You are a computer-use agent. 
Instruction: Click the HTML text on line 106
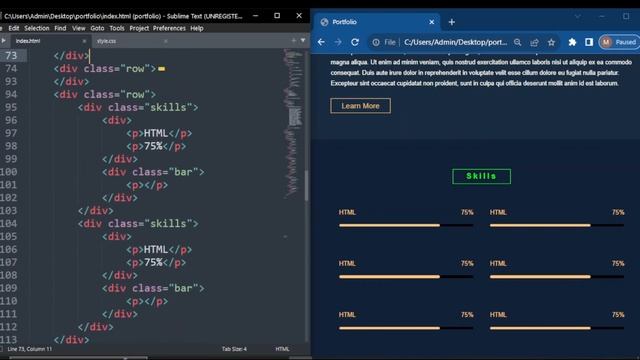coord(156,249)
